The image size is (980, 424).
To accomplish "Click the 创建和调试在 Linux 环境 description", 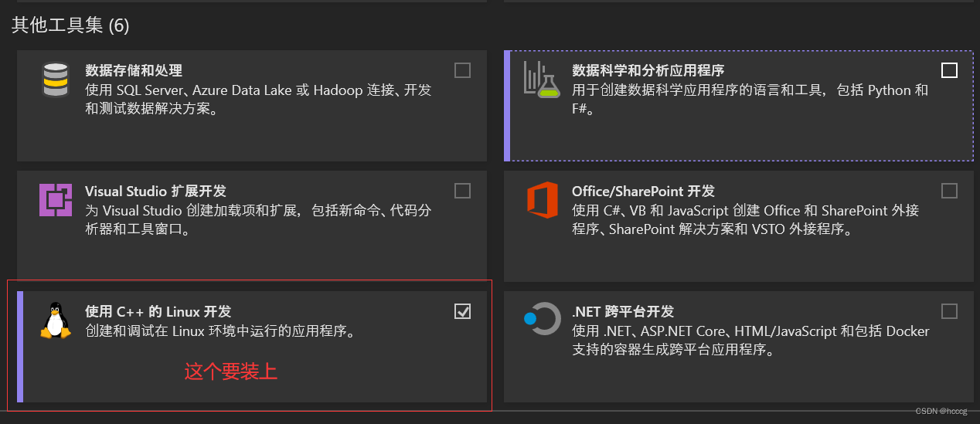I will tap(219, 331).
